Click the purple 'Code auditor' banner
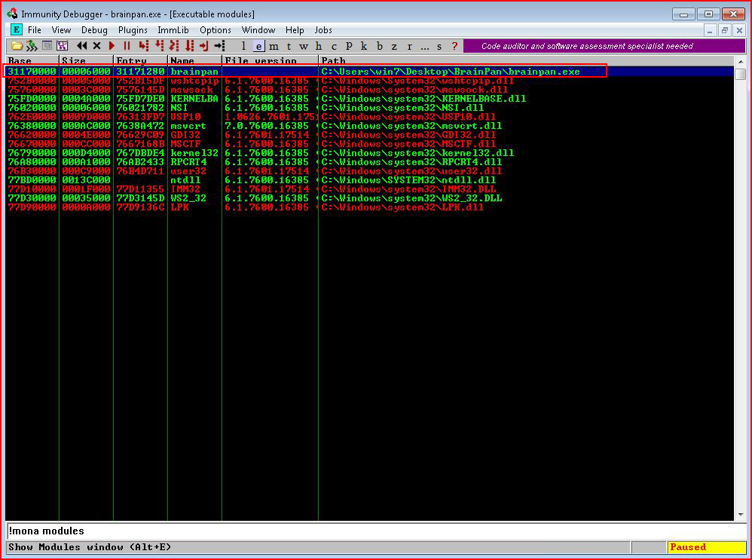Viewport: 752px width, 560px height. (x=604, y=46)
